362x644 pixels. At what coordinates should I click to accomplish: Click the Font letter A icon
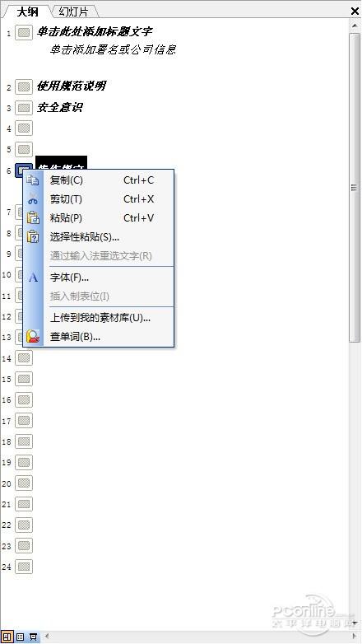[33, 278]
